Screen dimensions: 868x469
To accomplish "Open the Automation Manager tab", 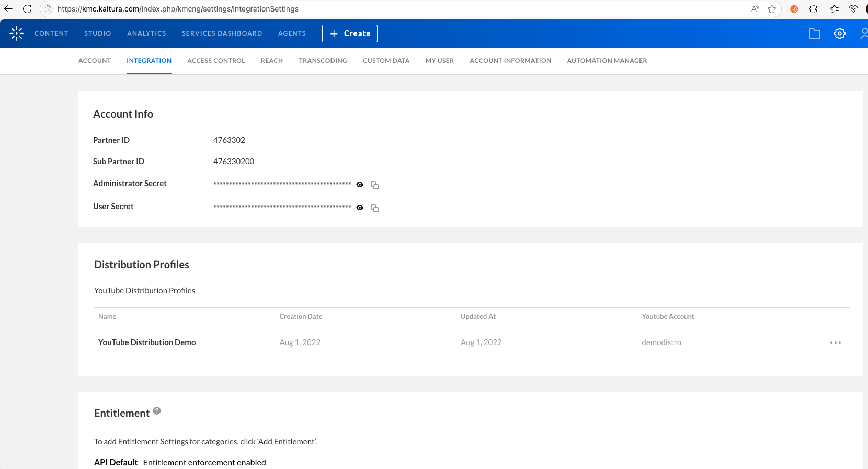I will tap(607, 61).
